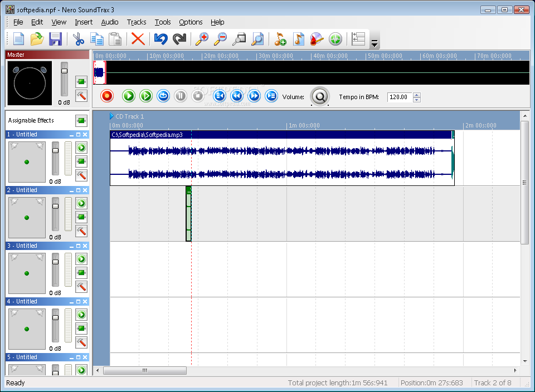Expand the CD Track 1 marker triangle
Screen dimensions: 535x392
(111, 116)
